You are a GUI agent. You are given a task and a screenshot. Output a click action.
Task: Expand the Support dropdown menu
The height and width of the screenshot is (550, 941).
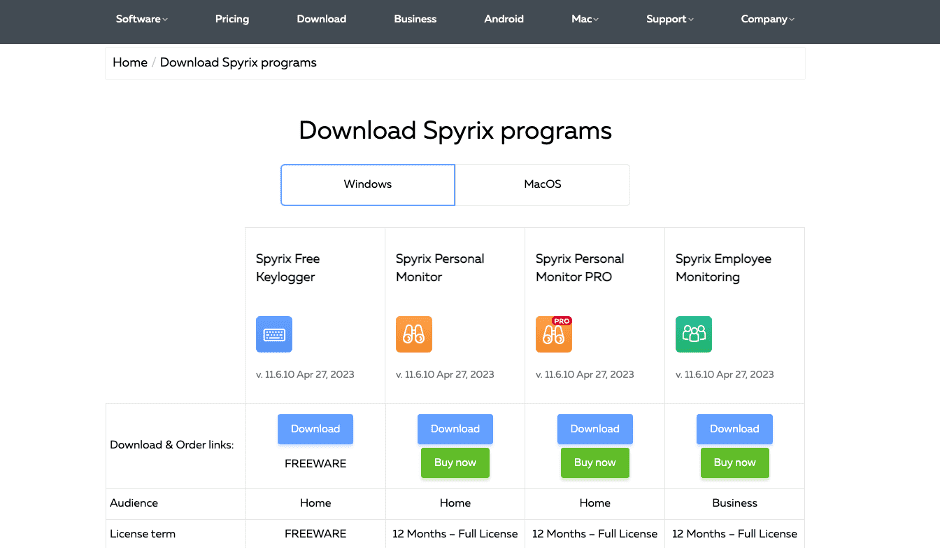click(670, 19)
